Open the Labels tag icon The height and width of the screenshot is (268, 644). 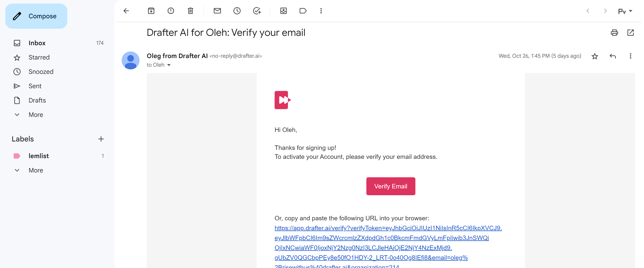[x=303, y=11]
